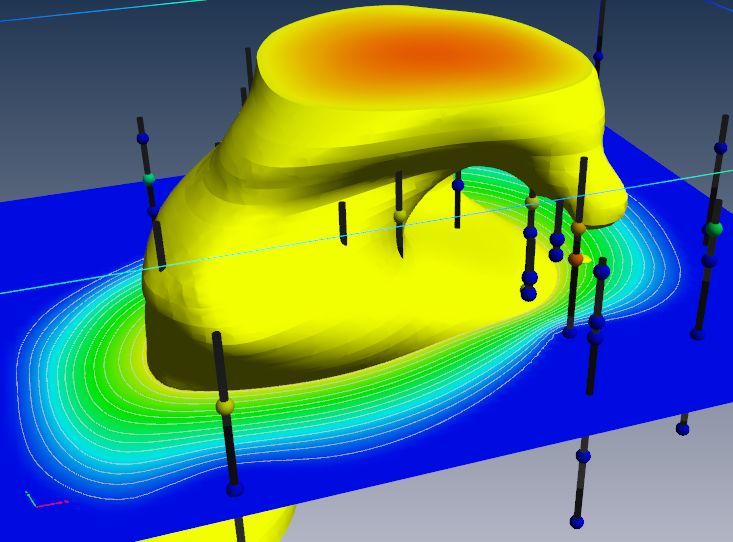The image size is (733, 542).
Task: Click the blue sphere at top-right borehole
Action: [599, 56]
